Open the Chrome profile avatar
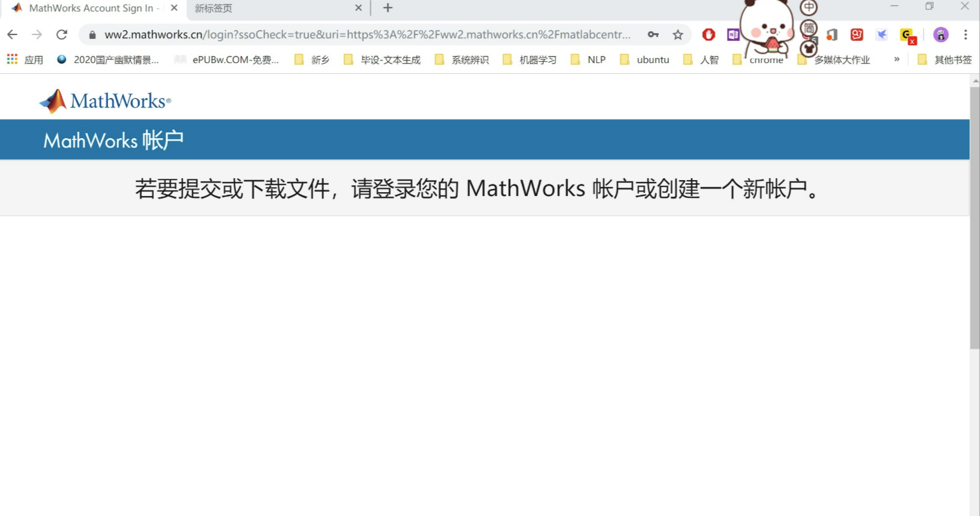 (941, 34)
